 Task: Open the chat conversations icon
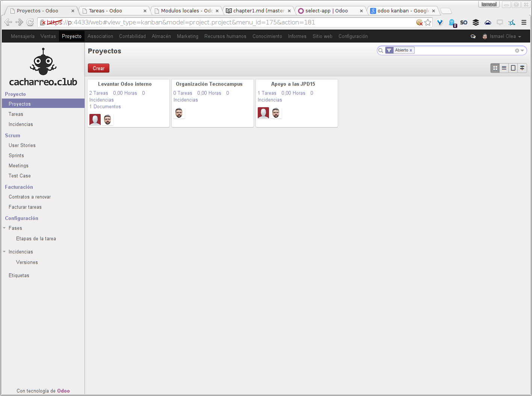tap(473, 36)
